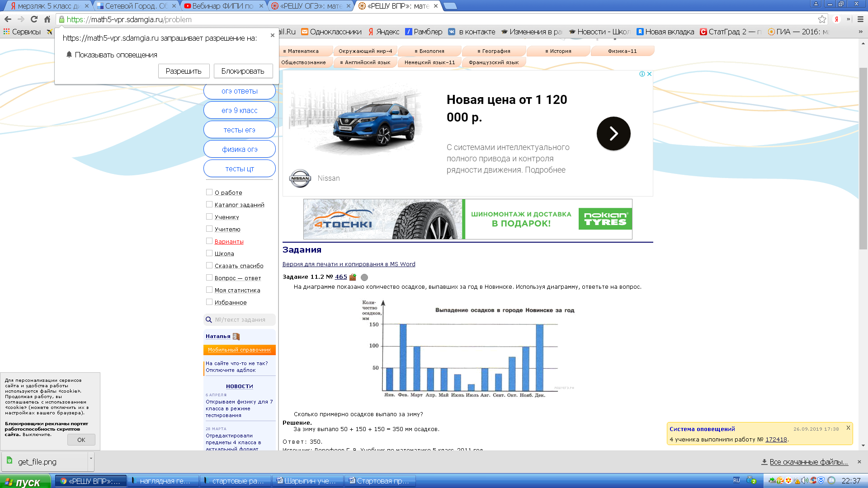
Task: Close the downloads bar
Action: click(x=859, y=462)
